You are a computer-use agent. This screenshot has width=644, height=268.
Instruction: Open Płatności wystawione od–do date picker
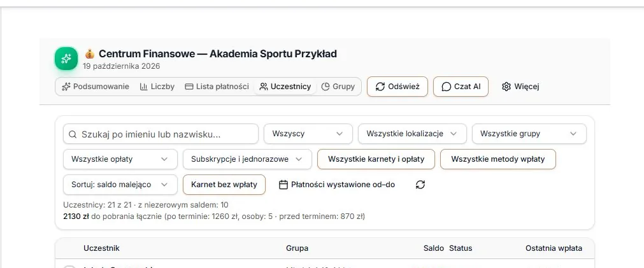pyautogui.click(x=337, y=185)
